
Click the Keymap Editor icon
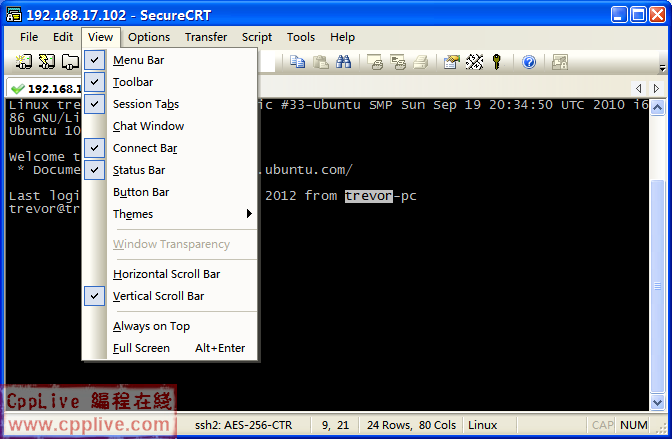474,62
